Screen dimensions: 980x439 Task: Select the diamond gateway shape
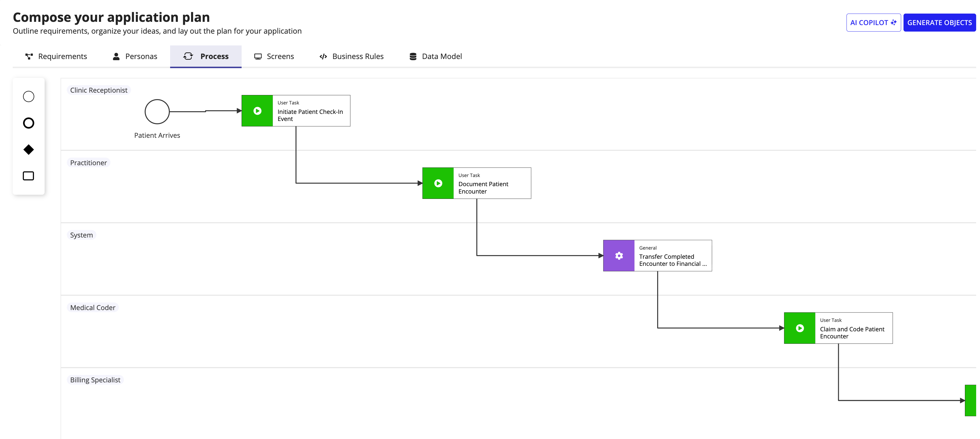coord(29,149)
